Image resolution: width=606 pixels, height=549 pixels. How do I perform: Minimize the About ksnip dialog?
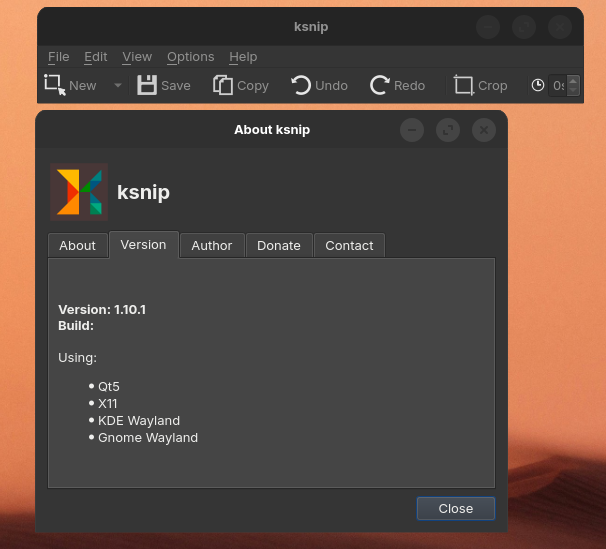[412, 130]
